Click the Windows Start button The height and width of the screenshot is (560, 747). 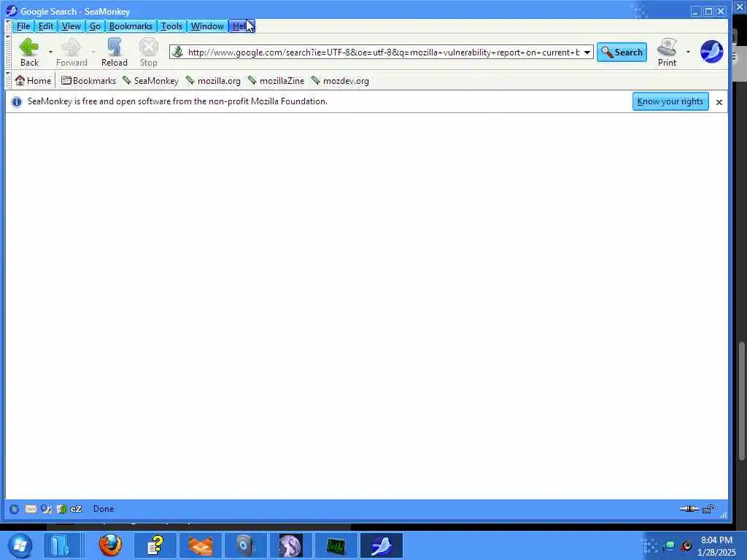[x=20, y=545]
